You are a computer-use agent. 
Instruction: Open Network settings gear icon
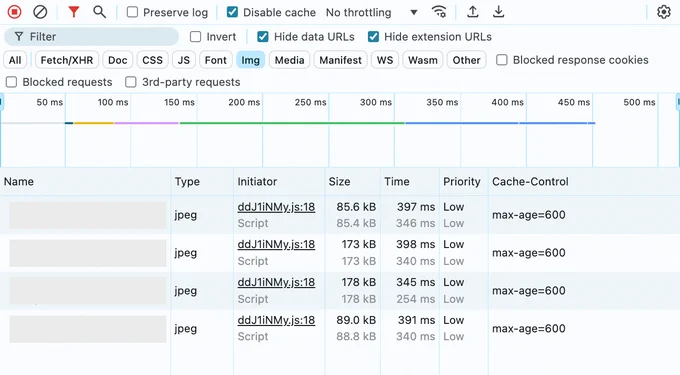tap(664, 12)
